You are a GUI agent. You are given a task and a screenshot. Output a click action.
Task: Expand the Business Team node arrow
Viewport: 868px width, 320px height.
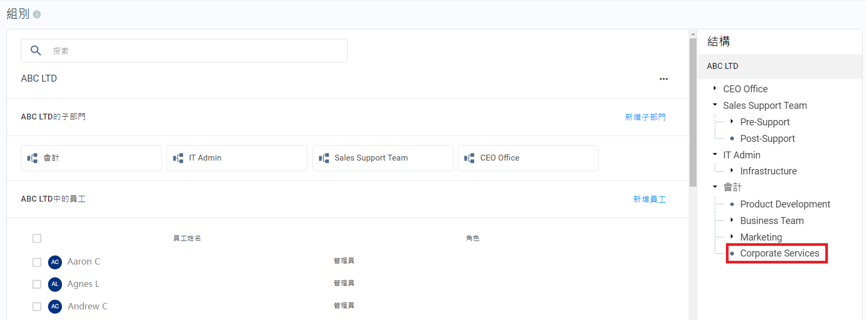[732, 220]
